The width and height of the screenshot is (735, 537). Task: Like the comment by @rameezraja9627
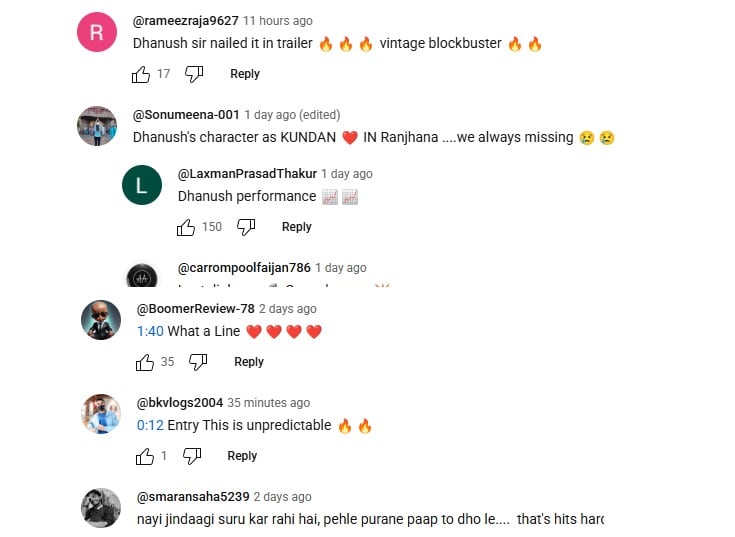141,74
